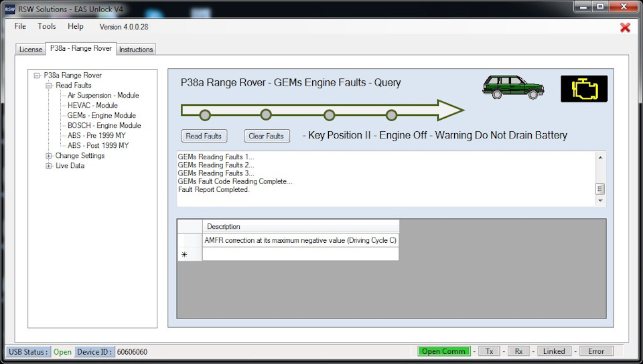This screenshot has width=643, height=364.
Task: Click the 'Fault Report Completed.' log line
Action: pos(214,189)
